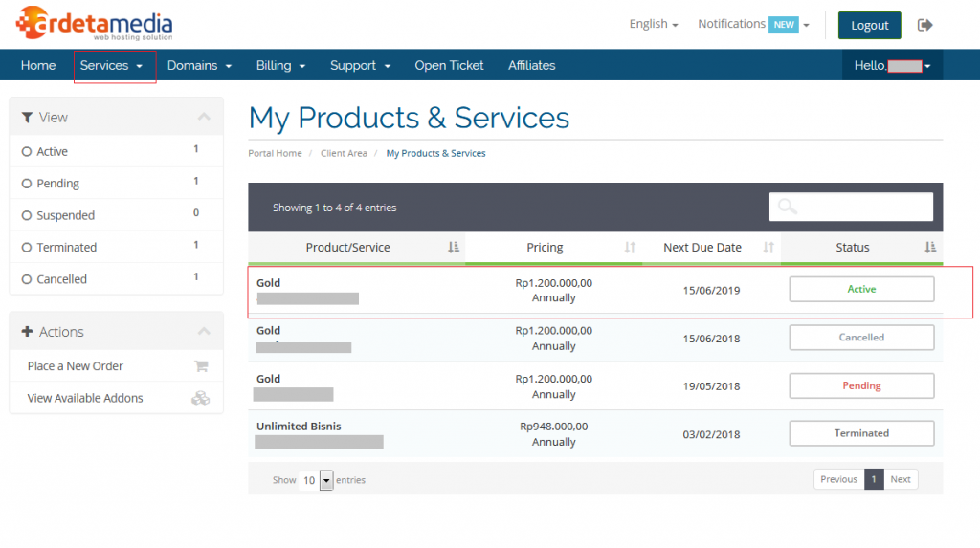Open the Domains menu
Image resolution: width=980 pixels, height=548 pixels.
[199, 65]
